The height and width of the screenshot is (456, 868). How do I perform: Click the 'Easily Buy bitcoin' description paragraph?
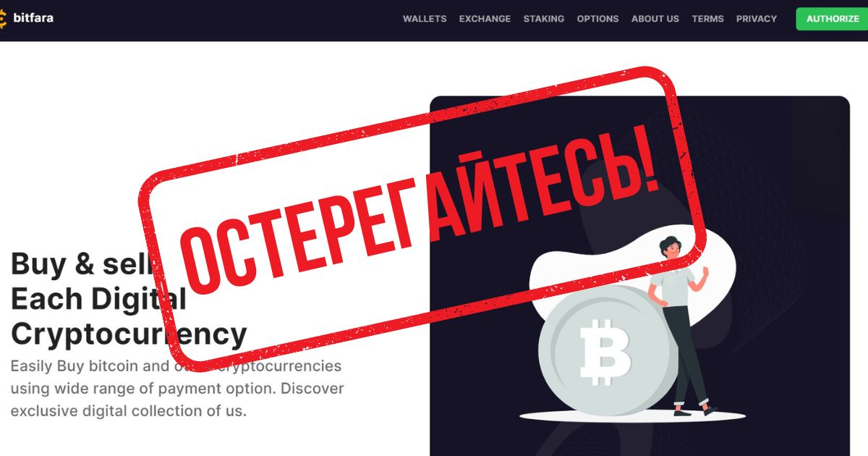tap(177, 389)
